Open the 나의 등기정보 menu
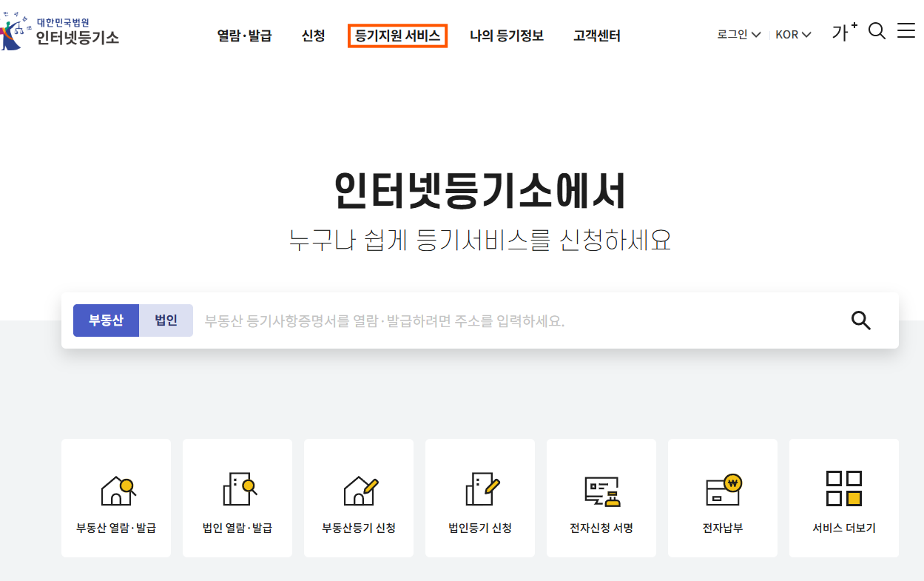 [x=507, y=36]
